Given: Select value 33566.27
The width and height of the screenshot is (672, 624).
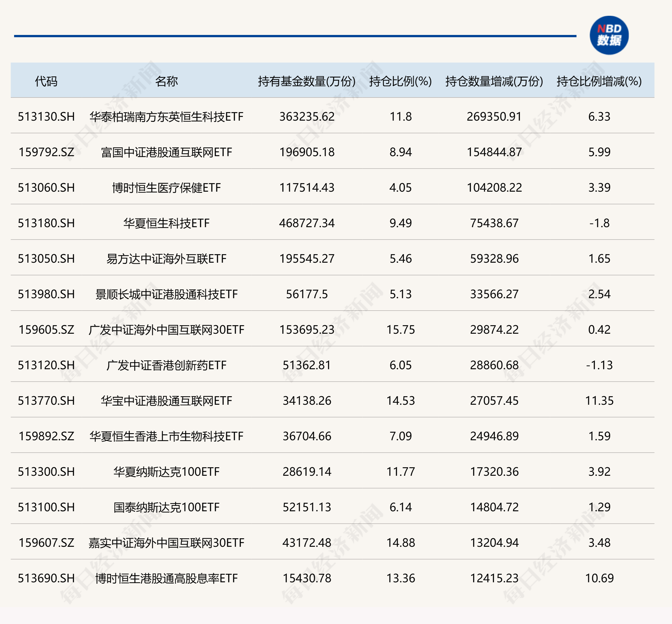Looking at the screenshot, I should pos(494,294).
